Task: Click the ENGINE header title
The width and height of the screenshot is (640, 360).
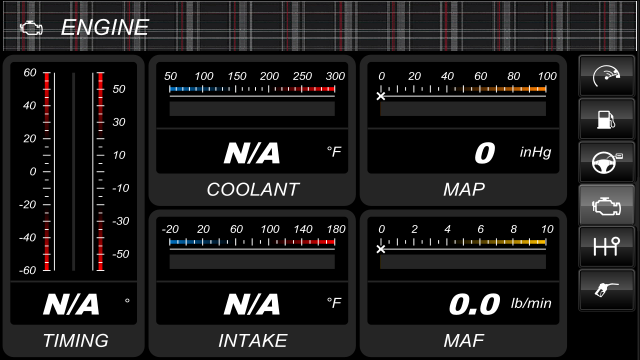Action: [x=105, y=28]
